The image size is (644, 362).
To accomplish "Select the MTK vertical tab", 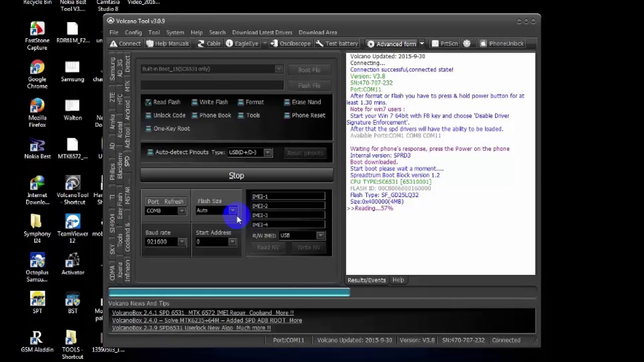I will click(127, 86).
